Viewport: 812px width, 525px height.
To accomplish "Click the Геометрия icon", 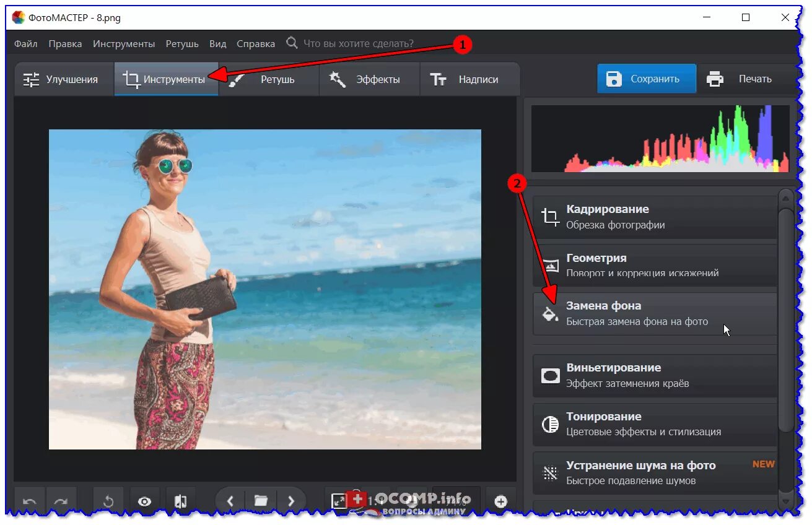I will 550,266.
